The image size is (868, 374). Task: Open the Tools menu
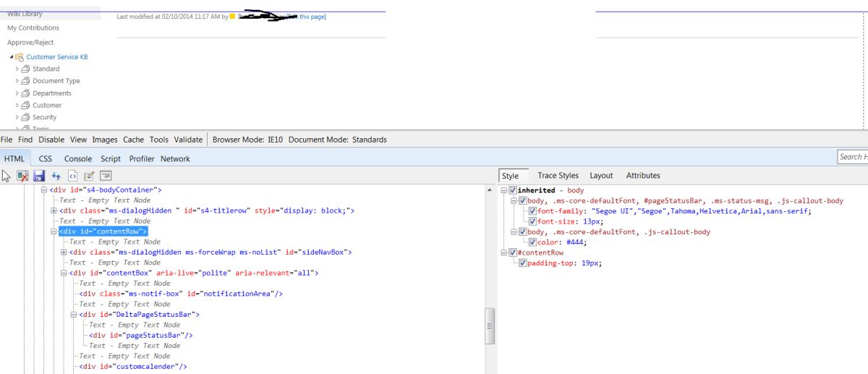point(159,140)
